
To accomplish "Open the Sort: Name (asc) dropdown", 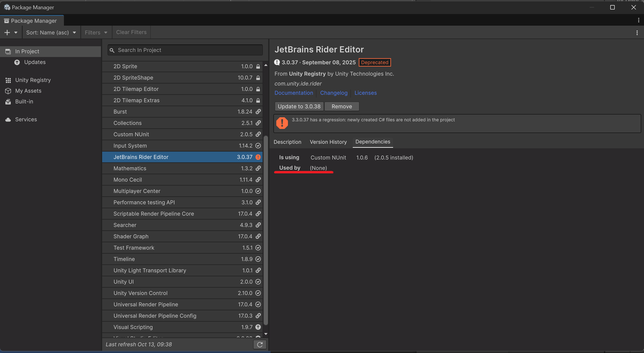I will click(x=51, y=33).
